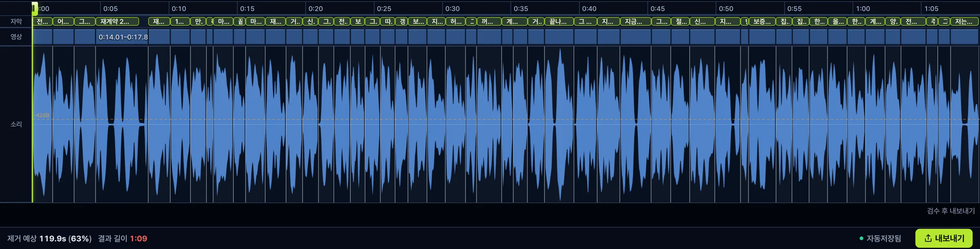Click the export upload icon in 내보내기

pos(928,238)
